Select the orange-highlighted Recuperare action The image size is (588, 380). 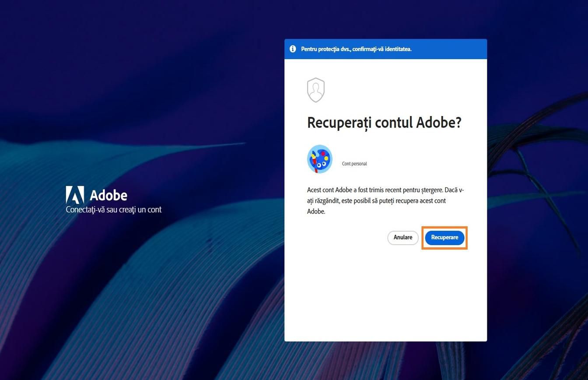[x=444, y=237]
